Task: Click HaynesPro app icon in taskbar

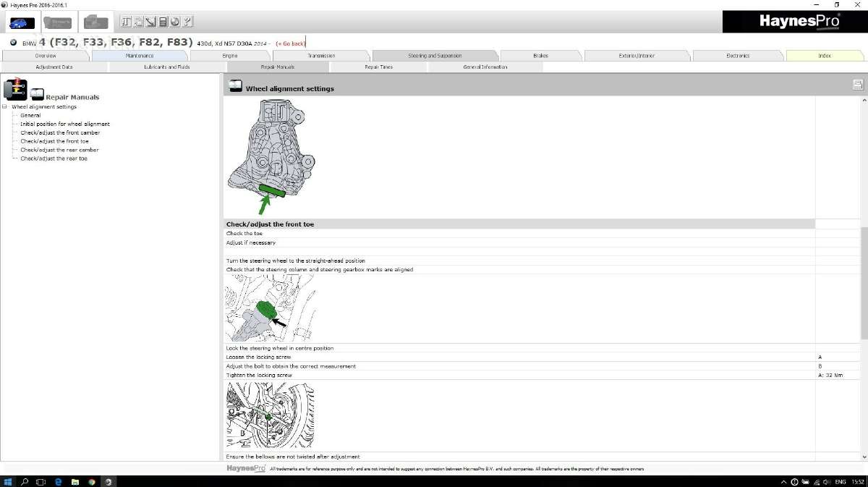Action: 109,481
